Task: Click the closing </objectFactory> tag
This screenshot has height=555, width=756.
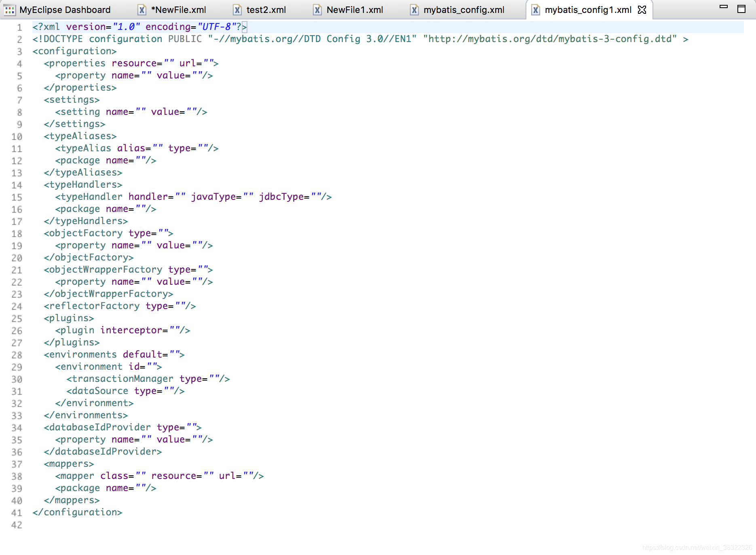Action: pyautogui.click(x=89, y=258)
